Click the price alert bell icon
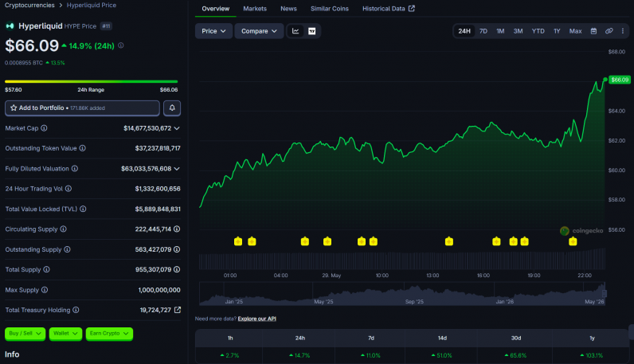The height and width of the screenshot is (364, 634). 172,108
